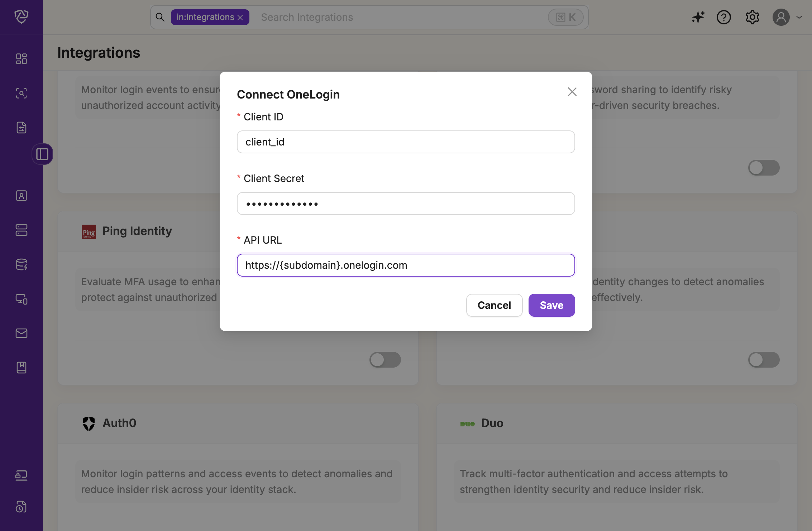Viewport: 812px width, 531px height.
Task: Focus the Client Secret password field
Action: point(406,204)
